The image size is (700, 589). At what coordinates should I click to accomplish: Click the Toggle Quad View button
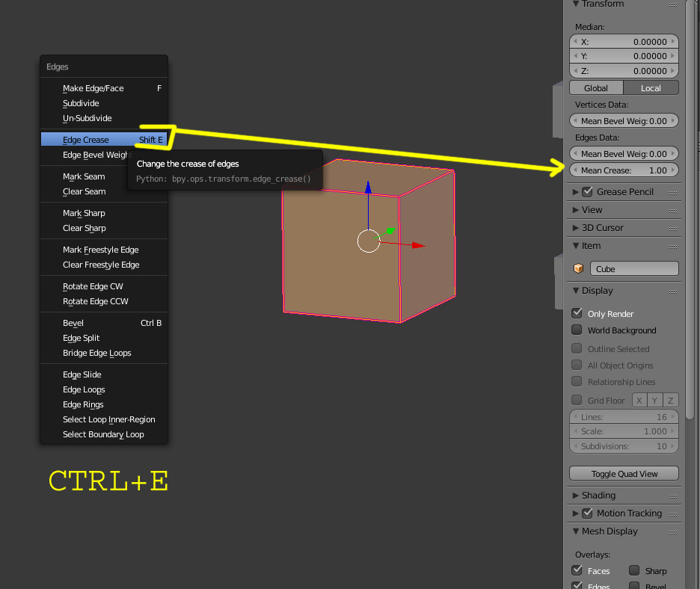(624, 473)
